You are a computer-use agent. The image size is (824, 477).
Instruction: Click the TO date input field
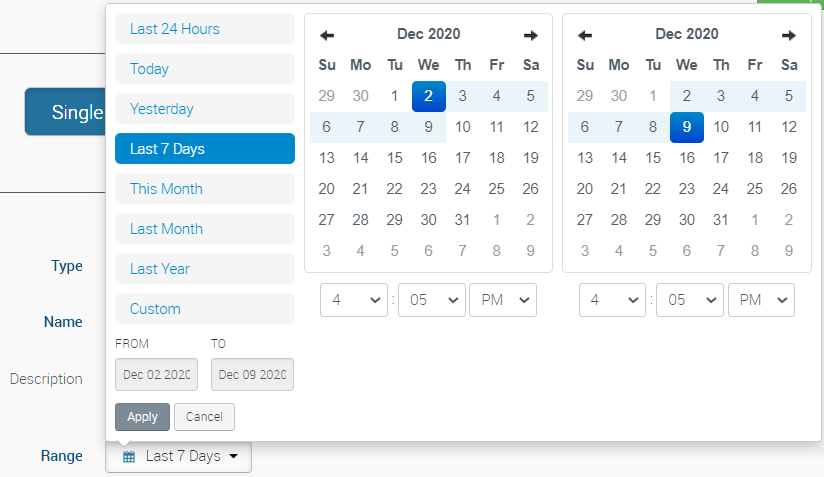(252, 375)
